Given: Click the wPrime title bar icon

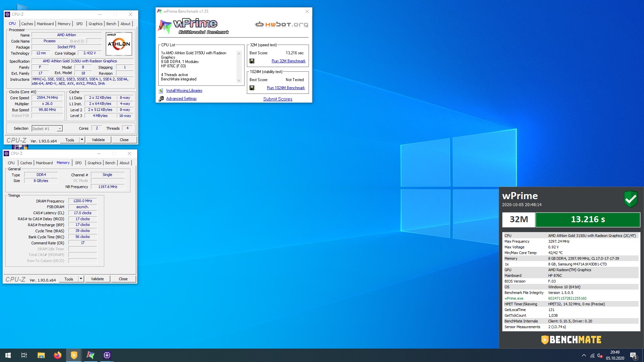Looking at the screenshot, I should tap(159, 11).
